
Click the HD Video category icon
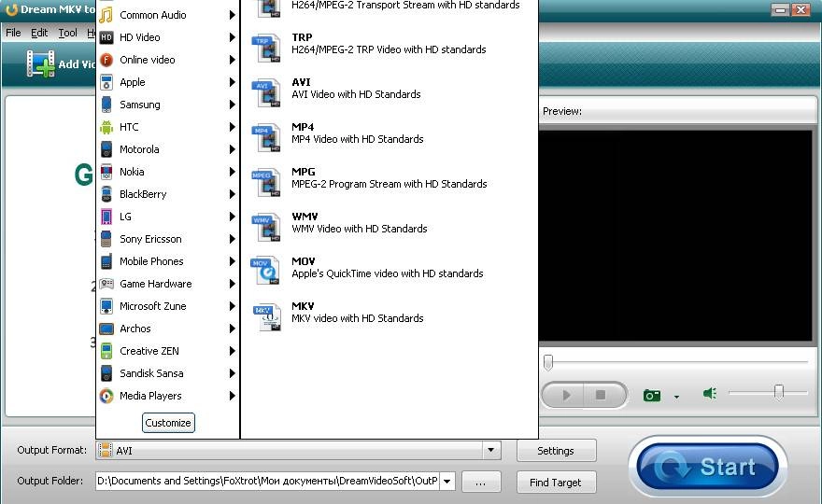[x=106, y=37]
